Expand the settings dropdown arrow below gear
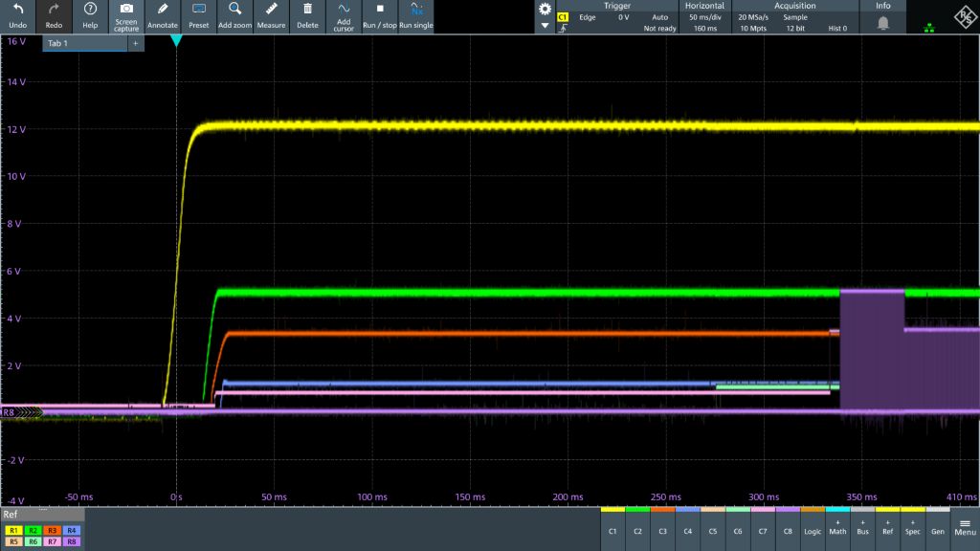Image resolution: width=980 pixels, height=551 pixels. pyautogui.click(x=545, y=26)
